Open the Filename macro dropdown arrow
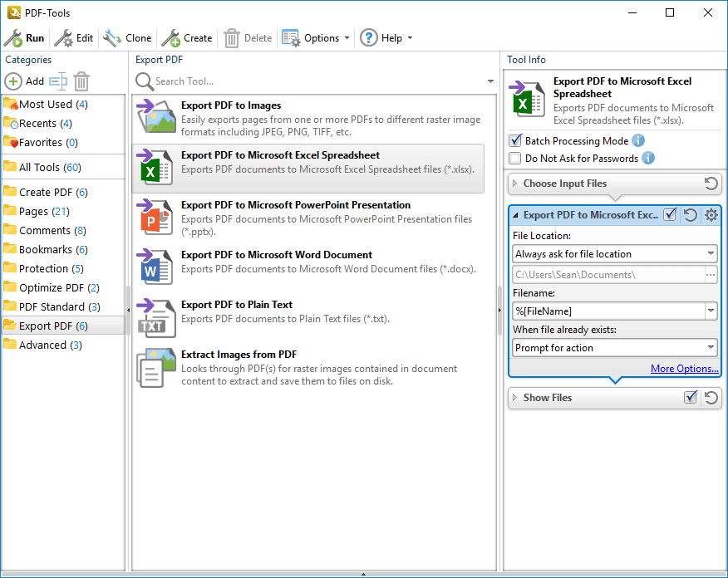This screenshot has width=728, height=578. (x=711, y=311)
